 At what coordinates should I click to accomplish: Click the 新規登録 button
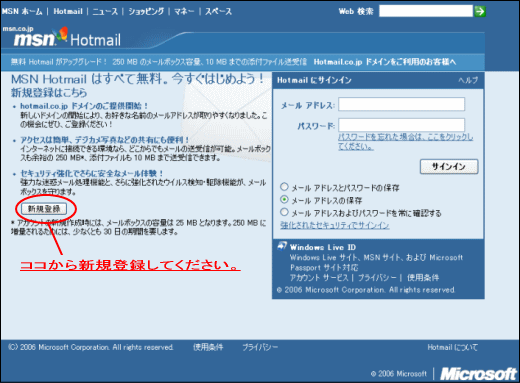tap(44, 209)
